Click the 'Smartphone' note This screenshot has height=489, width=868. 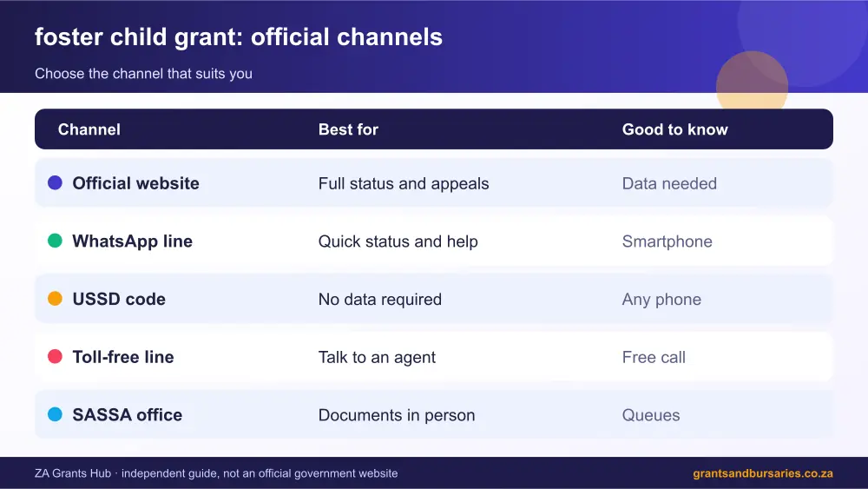667,241
